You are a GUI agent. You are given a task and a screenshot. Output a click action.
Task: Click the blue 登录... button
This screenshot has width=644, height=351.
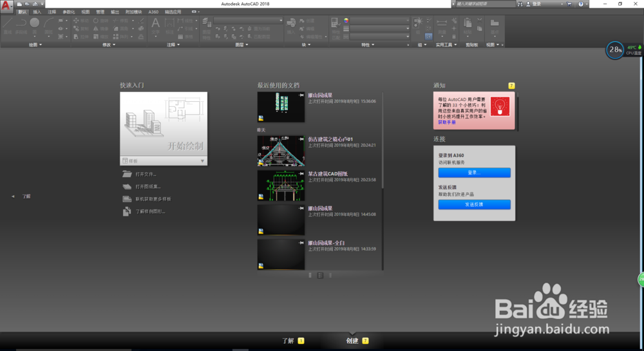click(475, 173)
